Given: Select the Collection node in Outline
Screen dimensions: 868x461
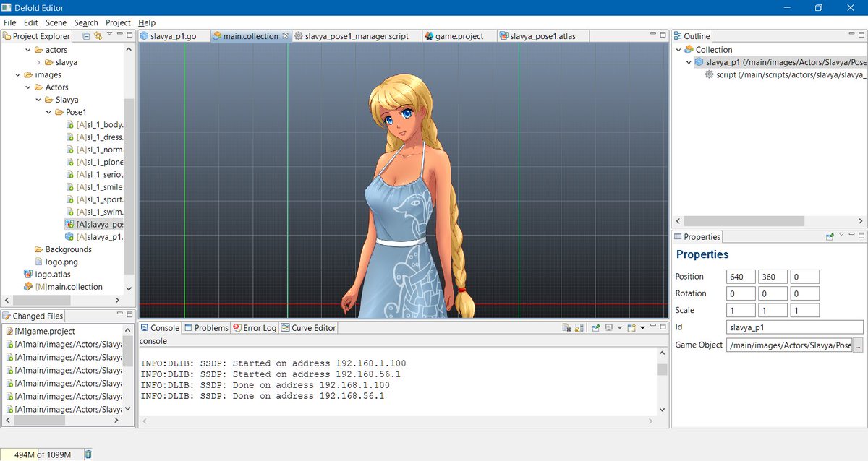Looking at the screenshot, I should [714, 50].
